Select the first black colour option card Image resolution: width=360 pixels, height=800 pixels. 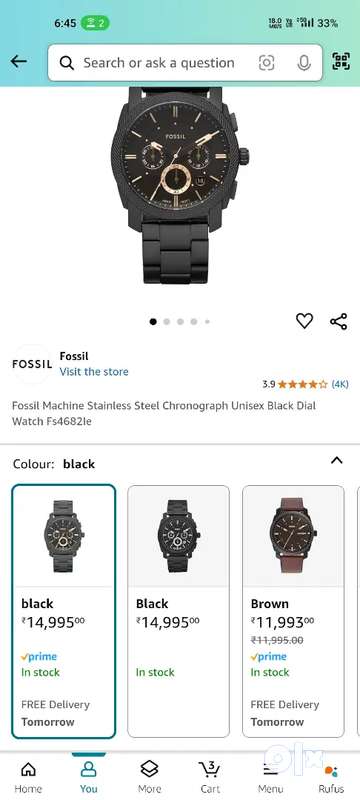coord(64,611)
